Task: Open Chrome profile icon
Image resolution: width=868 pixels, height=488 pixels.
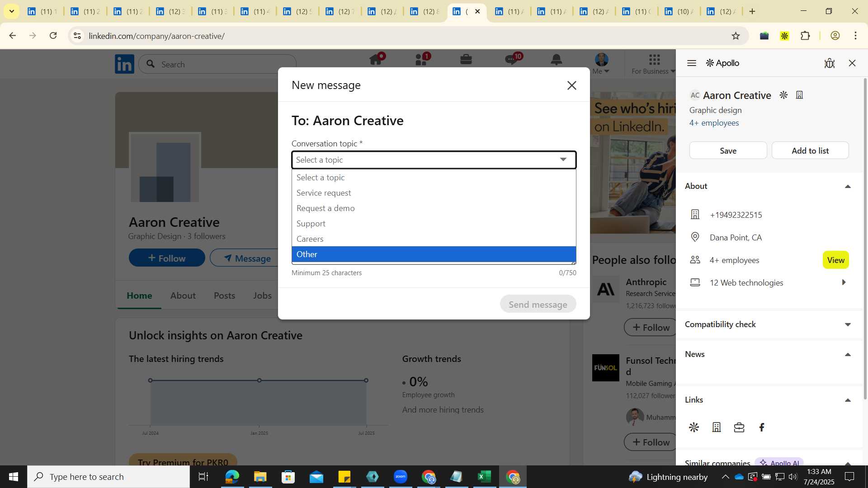Action: coord(835,36)
